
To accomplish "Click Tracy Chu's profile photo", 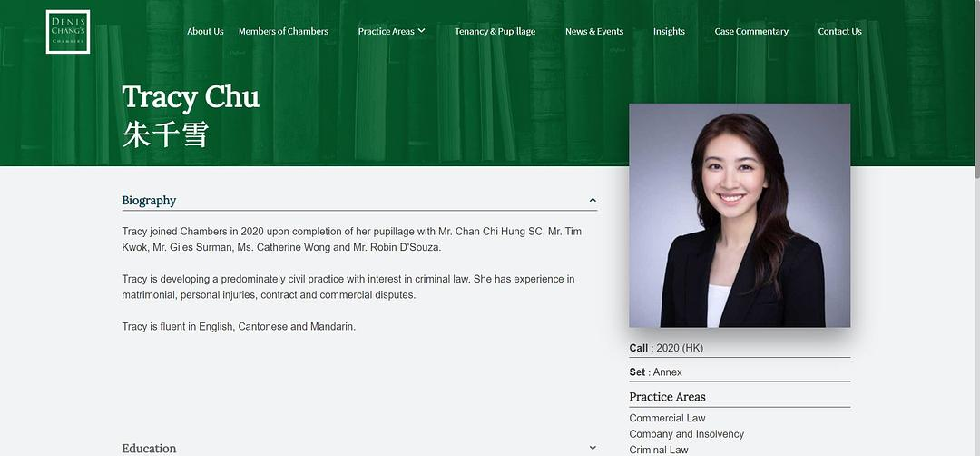I will click(x=740, y=215).
